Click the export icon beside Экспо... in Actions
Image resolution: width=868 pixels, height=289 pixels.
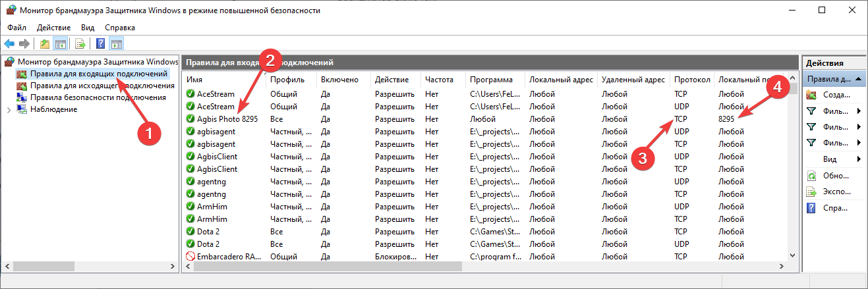(811, 192)
